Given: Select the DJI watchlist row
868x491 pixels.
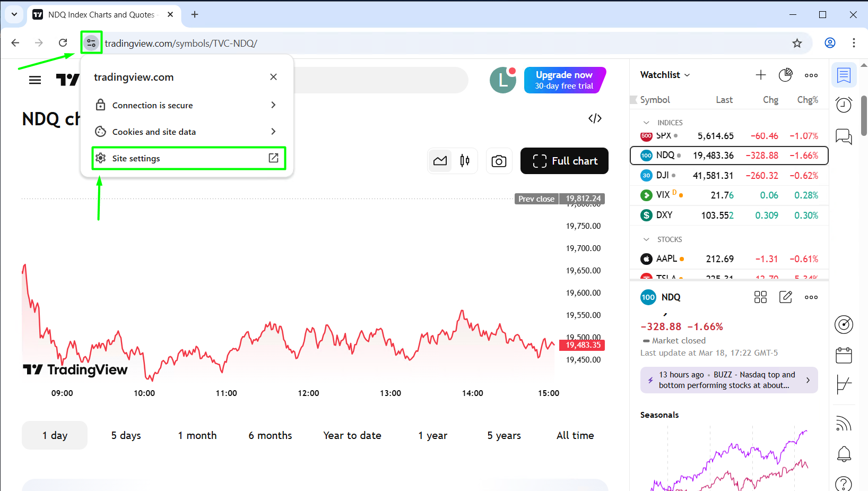Looking at the screenshot, I should [729, 175].
